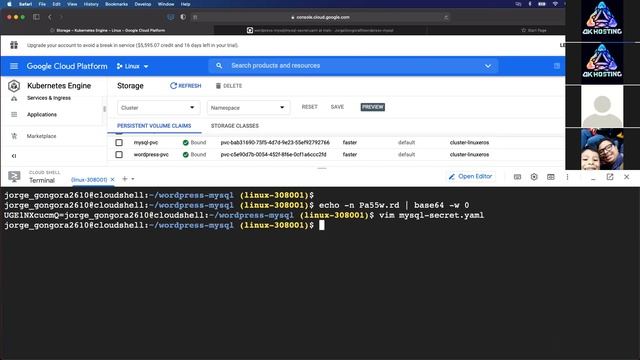Go back in Safari

click(x=50, y=17)
